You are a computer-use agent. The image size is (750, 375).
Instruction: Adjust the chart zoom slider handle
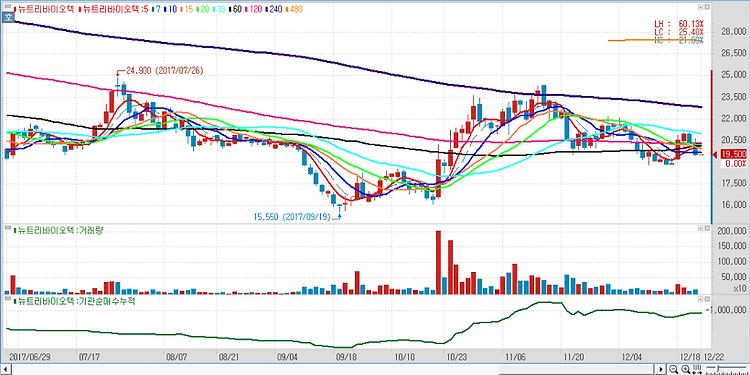tap(718, 368)
